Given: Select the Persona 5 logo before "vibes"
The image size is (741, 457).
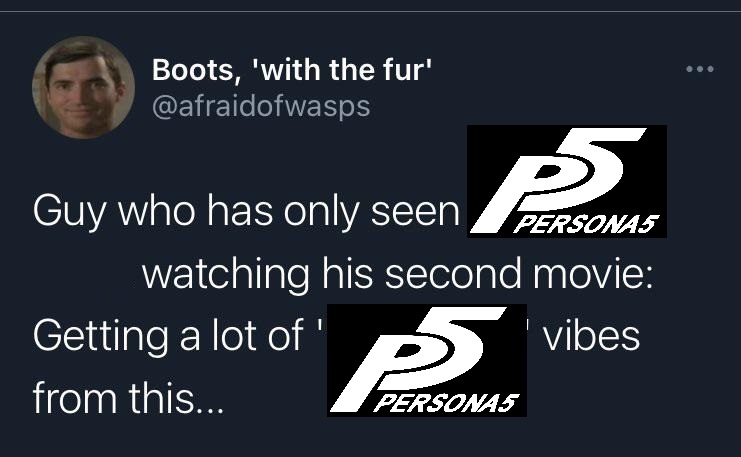Looking at the screenshot, I should 427,360.
